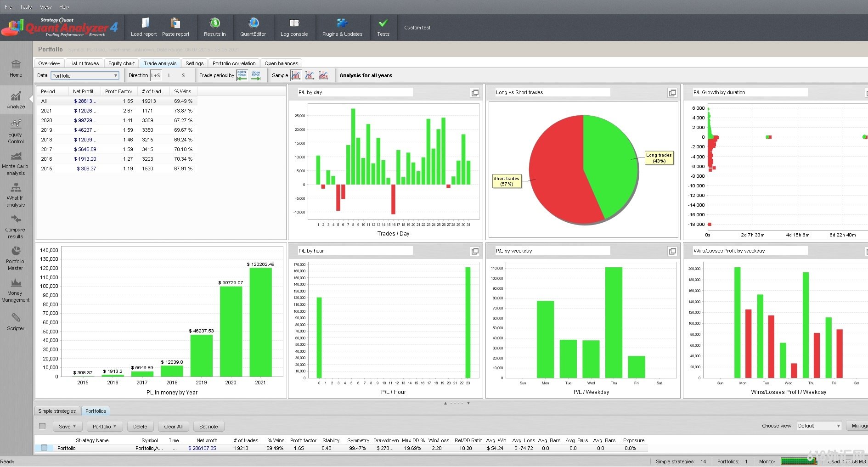Image resolution: width=868 pixels, height=467 pixels.
Task: Click the Set note button
Action: 209,427
